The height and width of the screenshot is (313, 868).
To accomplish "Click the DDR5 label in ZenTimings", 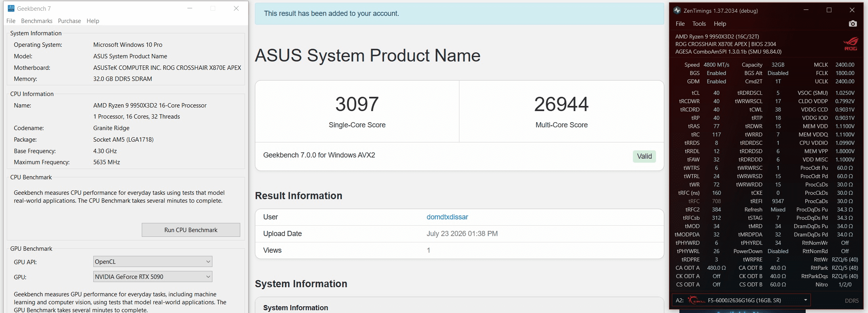I will 852,301.
